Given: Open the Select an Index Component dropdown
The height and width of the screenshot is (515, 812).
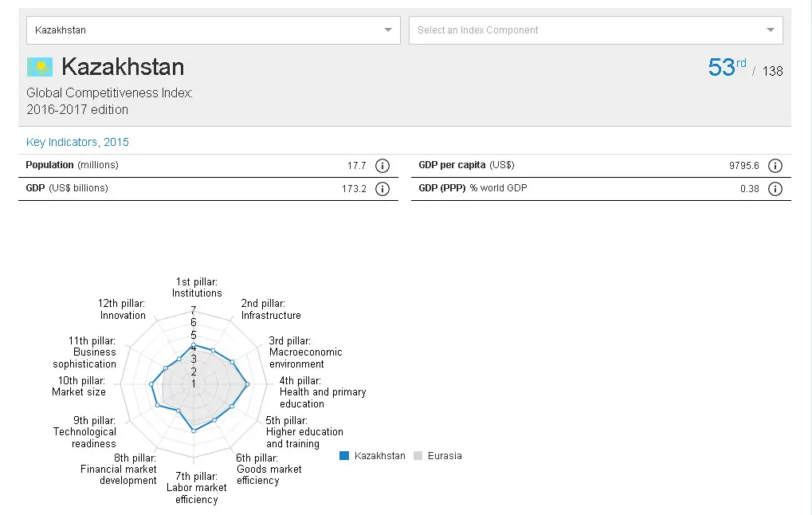Looking at the screenshot, I should (595, 30).
